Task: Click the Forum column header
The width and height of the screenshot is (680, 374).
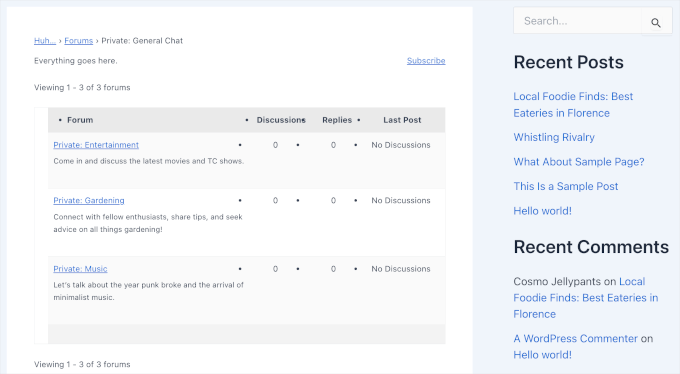Action: click(80, 120)
